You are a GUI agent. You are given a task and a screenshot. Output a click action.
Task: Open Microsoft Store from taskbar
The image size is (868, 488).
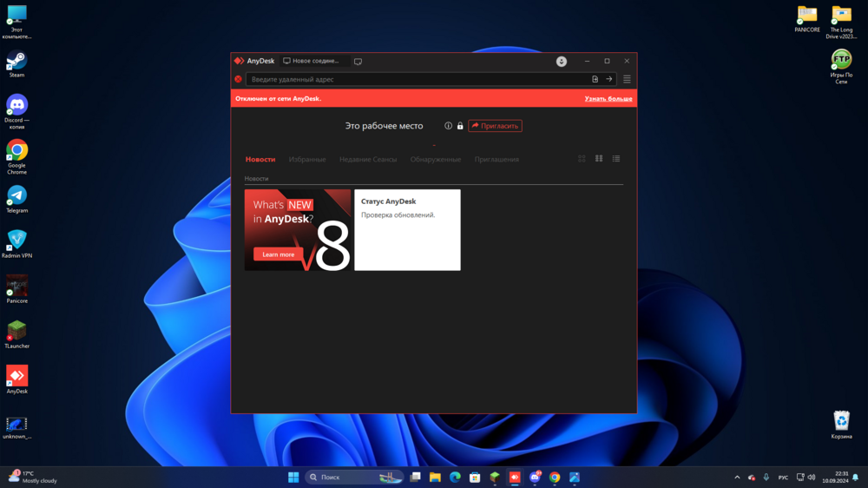[x=475, y=477]
